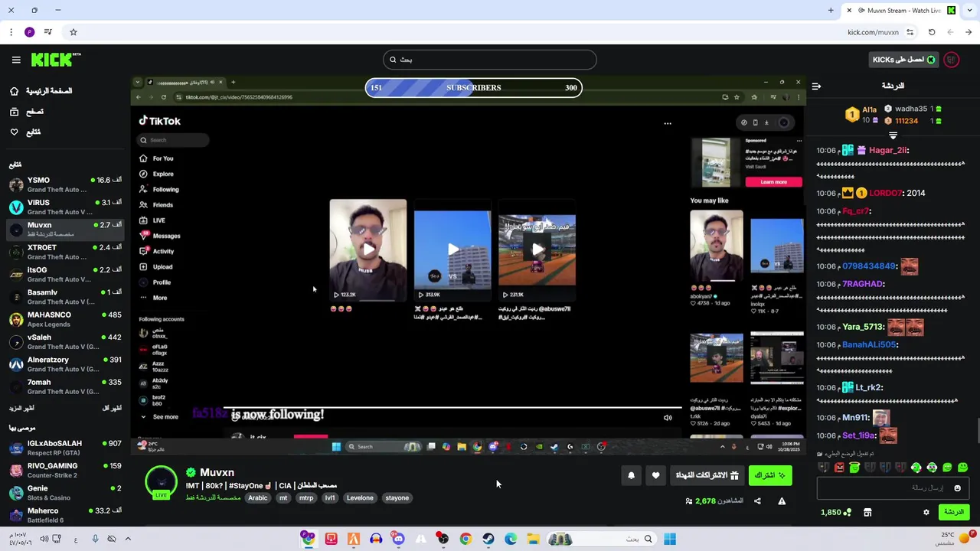Open the share stream icon

pos(757,501)
